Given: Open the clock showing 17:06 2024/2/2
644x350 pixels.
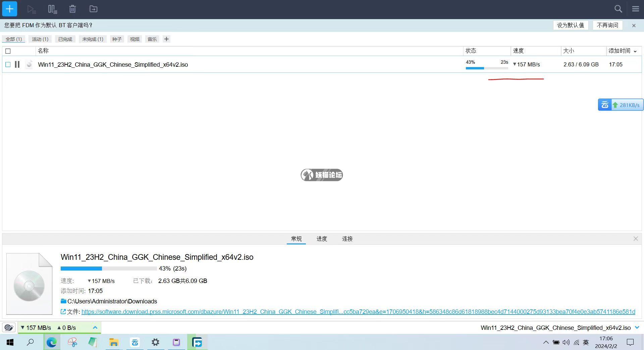Looking at the screenshot, I should point(606,342).
